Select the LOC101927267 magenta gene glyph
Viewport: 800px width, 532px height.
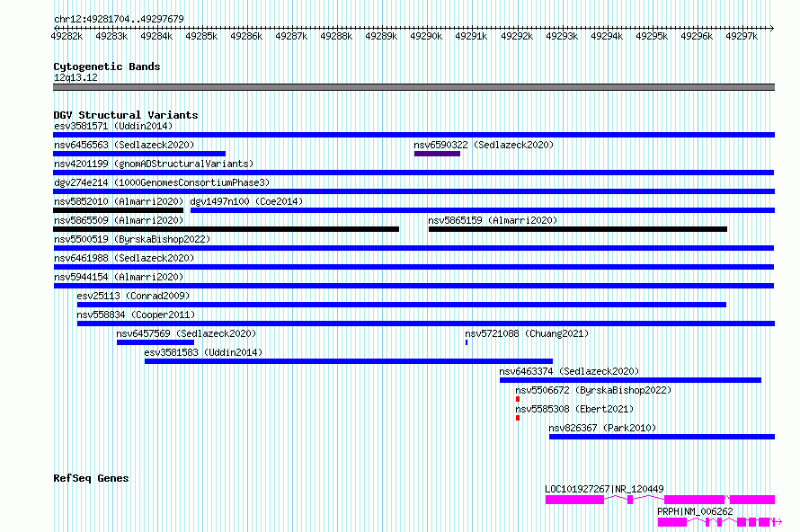click(574, 499)
